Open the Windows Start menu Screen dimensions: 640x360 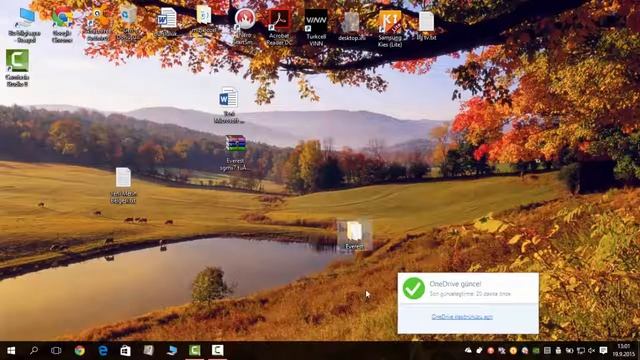point(11,351)
